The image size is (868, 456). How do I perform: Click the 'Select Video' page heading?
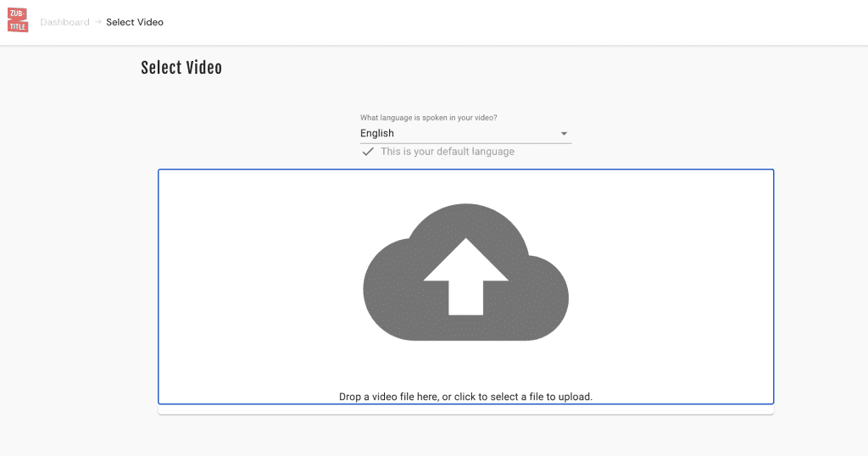coord(181,68)
